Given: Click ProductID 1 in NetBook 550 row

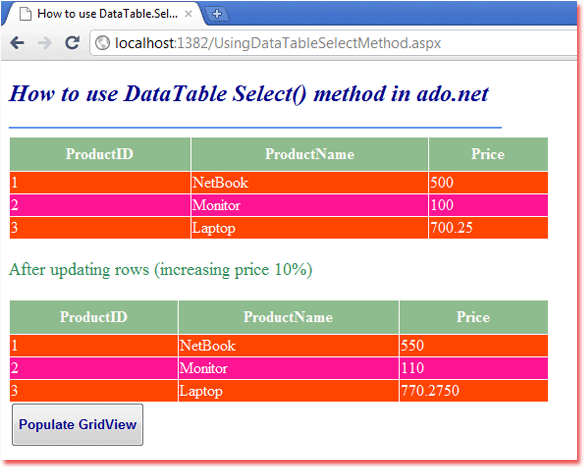Looking at the screenshot, I should click(x=94, y=346).
